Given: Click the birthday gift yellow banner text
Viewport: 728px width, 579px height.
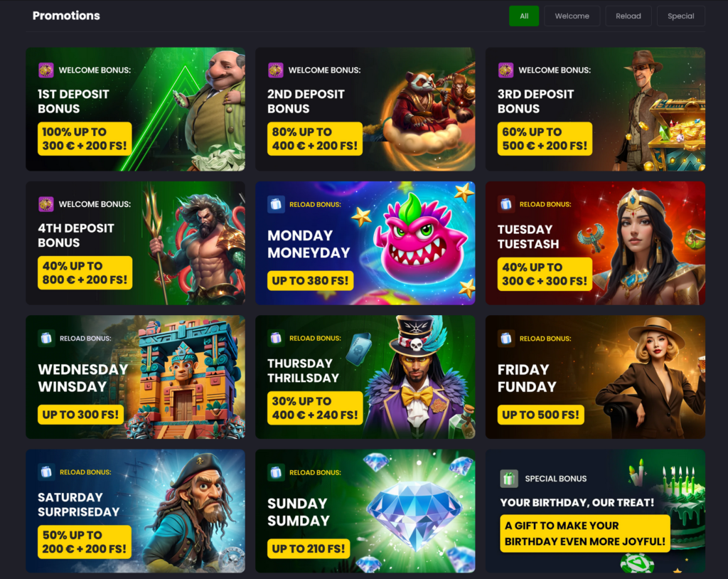Looking at the screenshot, I should (x=585, y=533).
